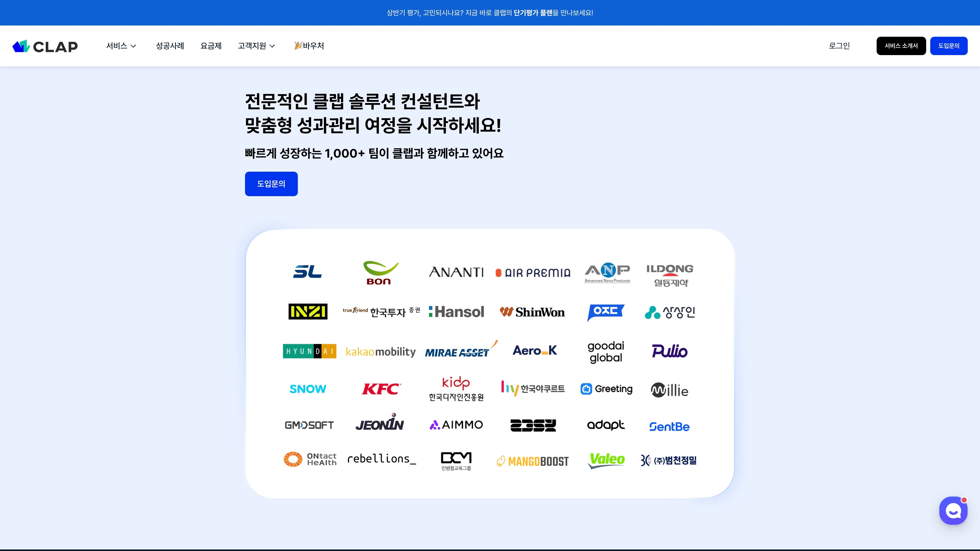This screenshot has width=980, height=551.
Task: Click the CLAP logo in the header
Action: (x=45, y=46)
